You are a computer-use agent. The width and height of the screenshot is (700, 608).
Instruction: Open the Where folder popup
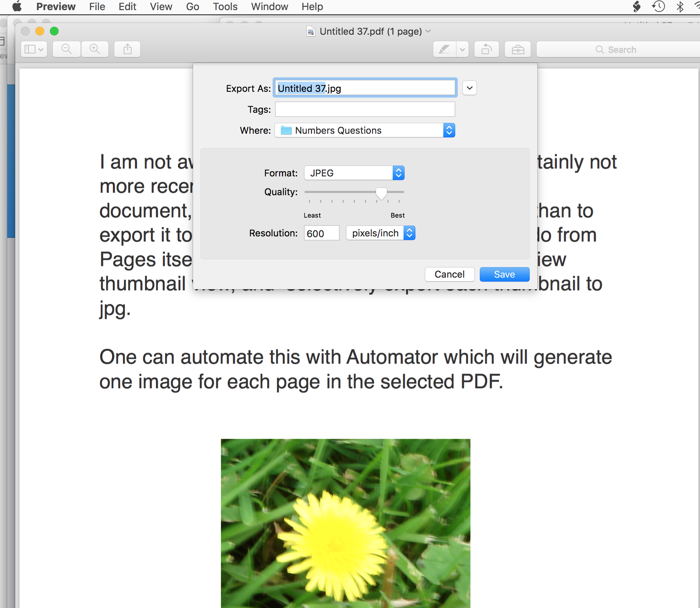click(x=364, y=130)
